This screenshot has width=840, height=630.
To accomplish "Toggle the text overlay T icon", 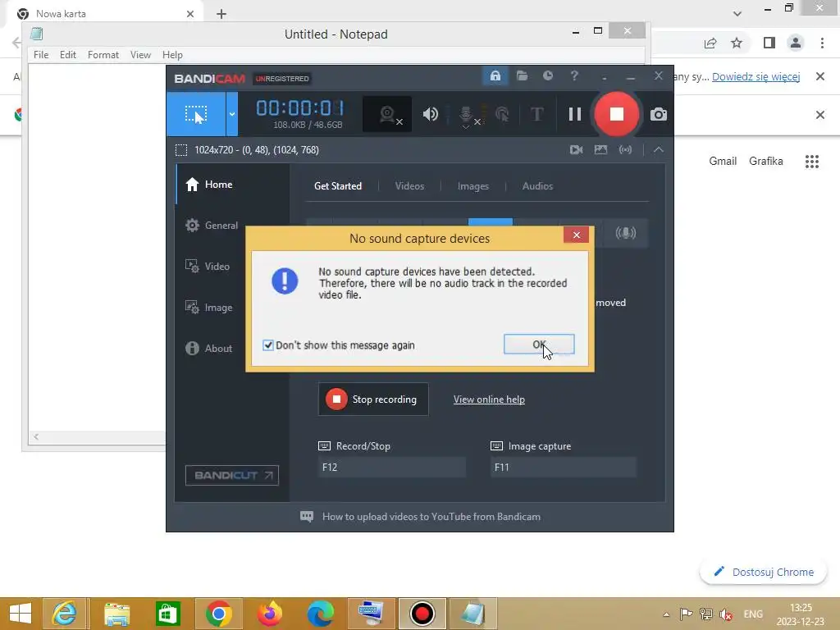I will point(536,114).
